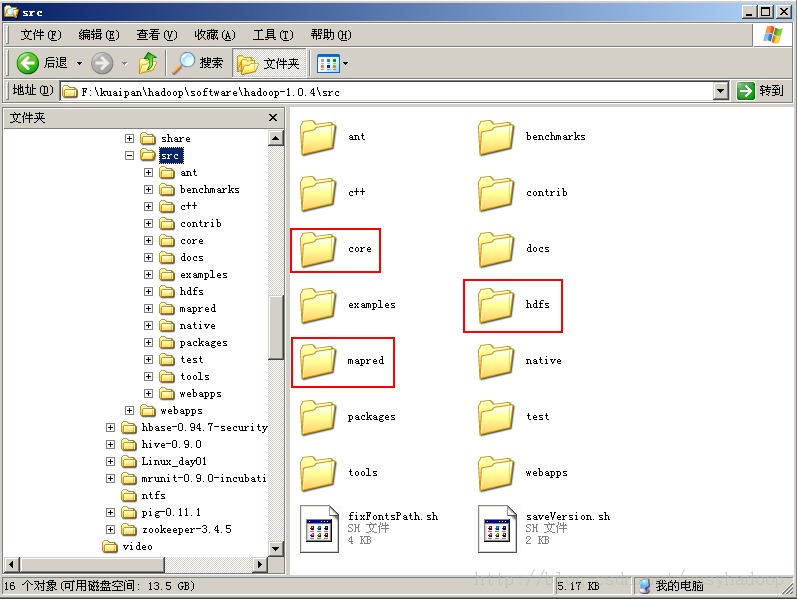Image resolution: width=797 pixels, height=599 pixels.
Task: Open the 文件(F) menu
Action: [x=41, y=35]
